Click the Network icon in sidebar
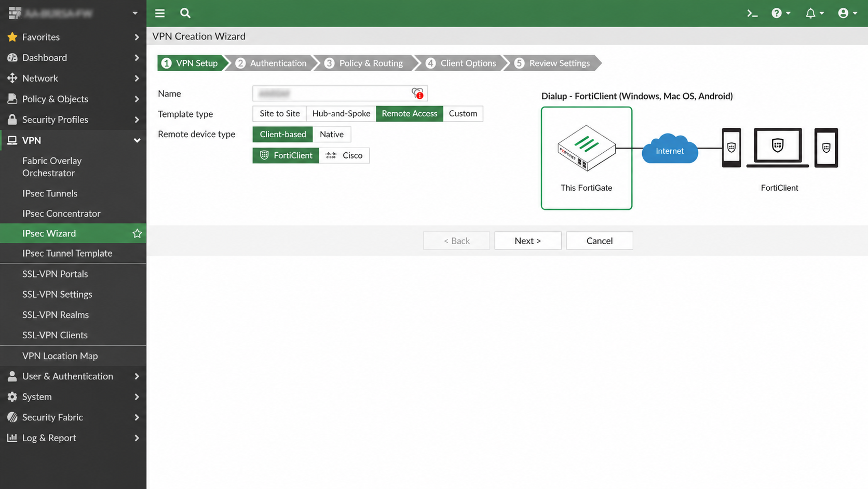The height and width of the screenshot is (489, 868). click(12, 78)
